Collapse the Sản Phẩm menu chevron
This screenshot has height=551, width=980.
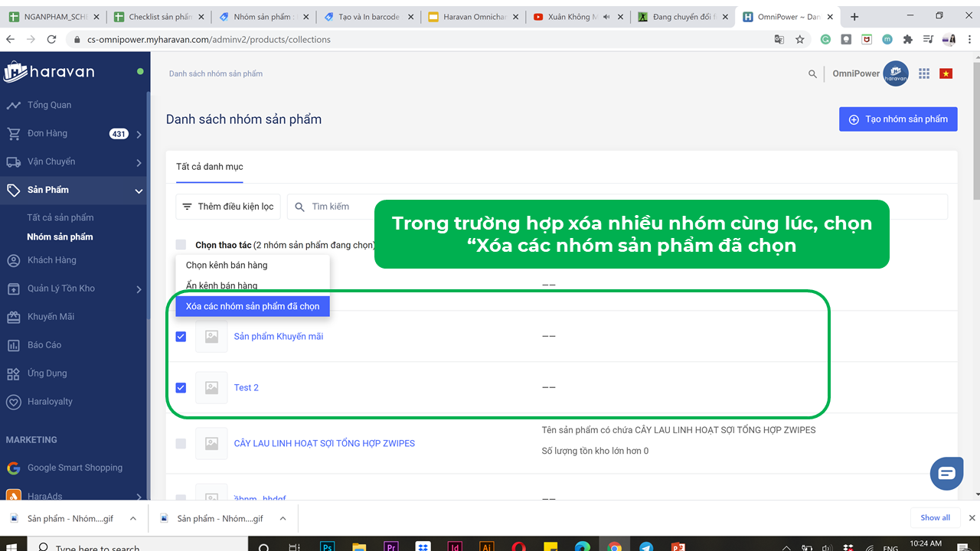click(x=139, y=191)
